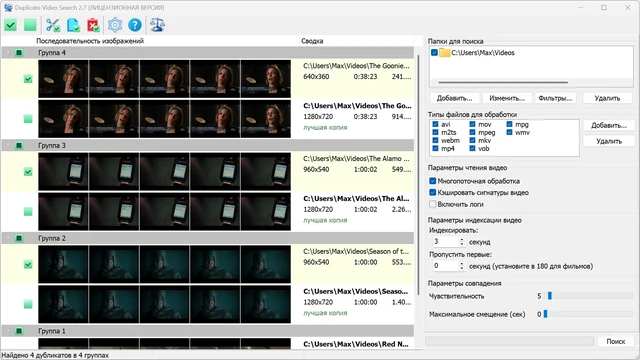Uncheck the 960x540 Alamo video checkbox

tap(28, 172)
